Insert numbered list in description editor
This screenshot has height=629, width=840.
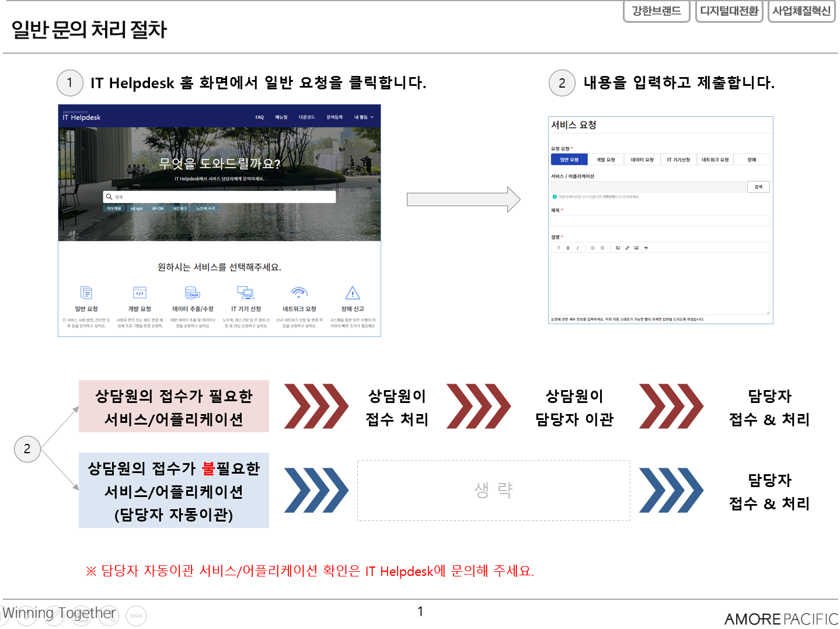coord(602,248)
